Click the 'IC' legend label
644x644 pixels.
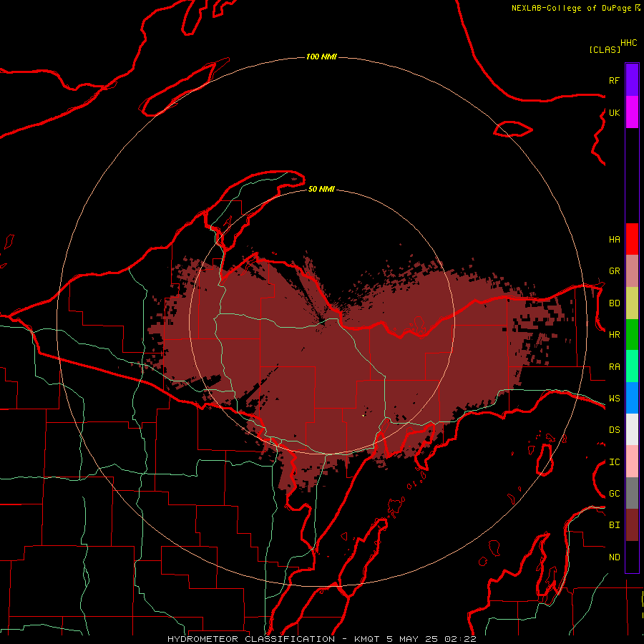click(x=614, y=462)
